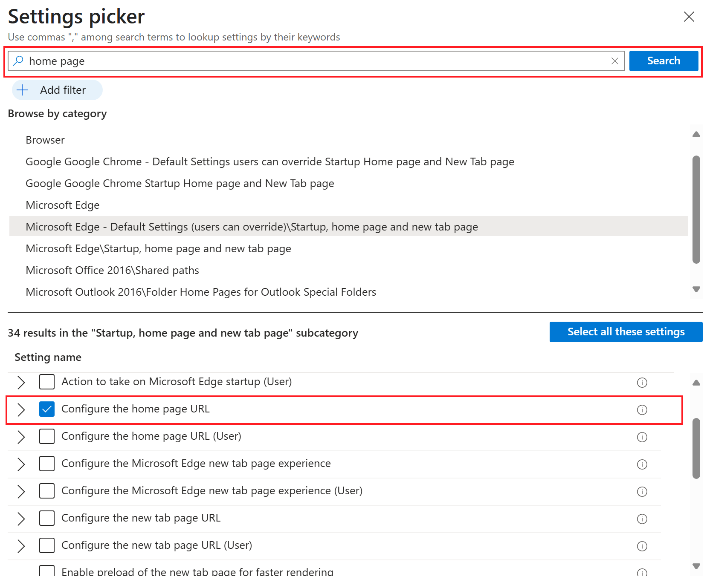Click info icon for Configure the home page URL
Viewport: 707px width, 588px height.
642,409
